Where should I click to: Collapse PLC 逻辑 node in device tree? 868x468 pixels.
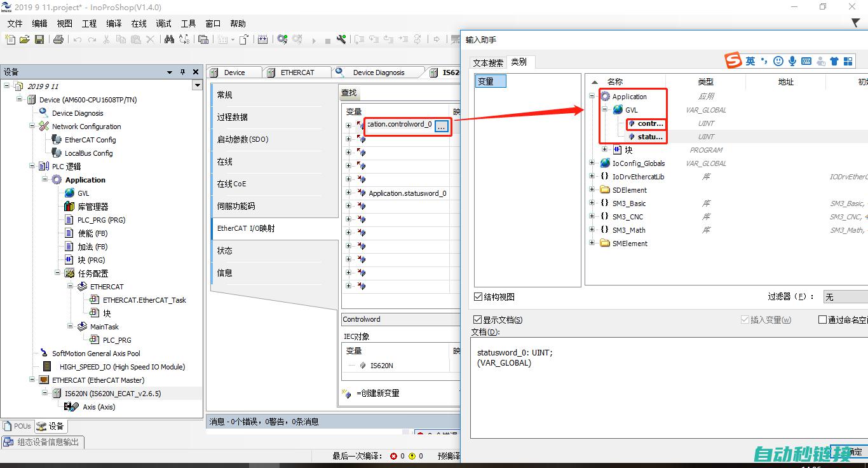(32, 167)
